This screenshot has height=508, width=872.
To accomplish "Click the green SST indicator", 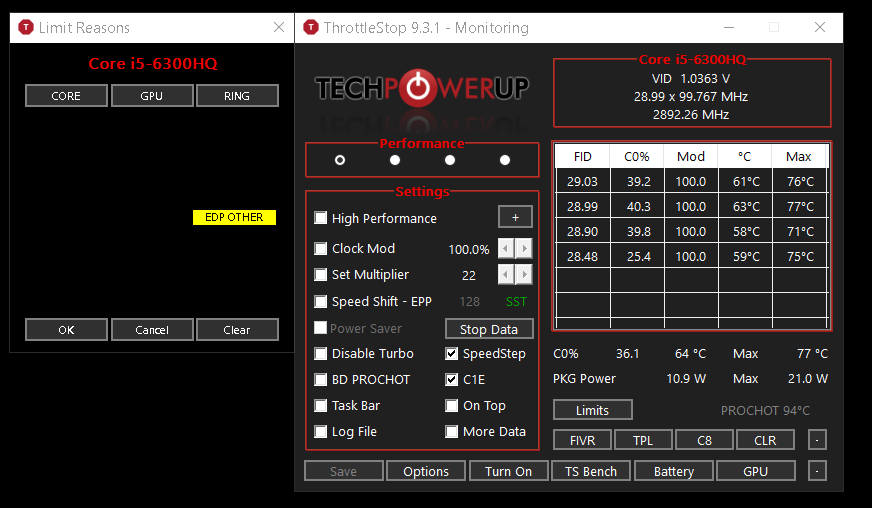I will point(516,302).
